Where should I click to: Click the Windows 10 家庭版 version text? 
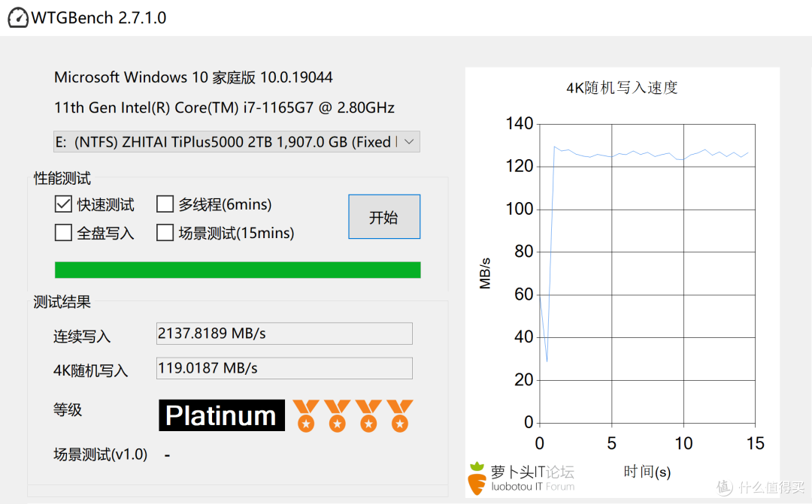point(193,77)
